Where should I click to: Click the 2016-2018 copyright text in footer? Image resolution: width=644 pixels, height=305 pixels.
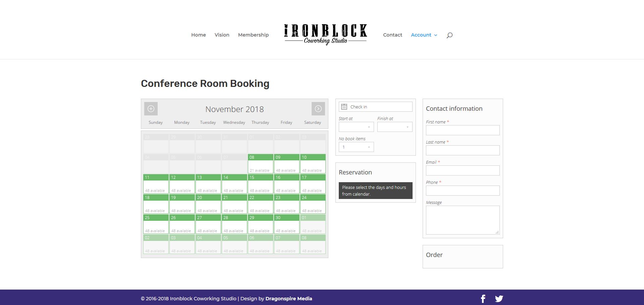click(189, 299)
